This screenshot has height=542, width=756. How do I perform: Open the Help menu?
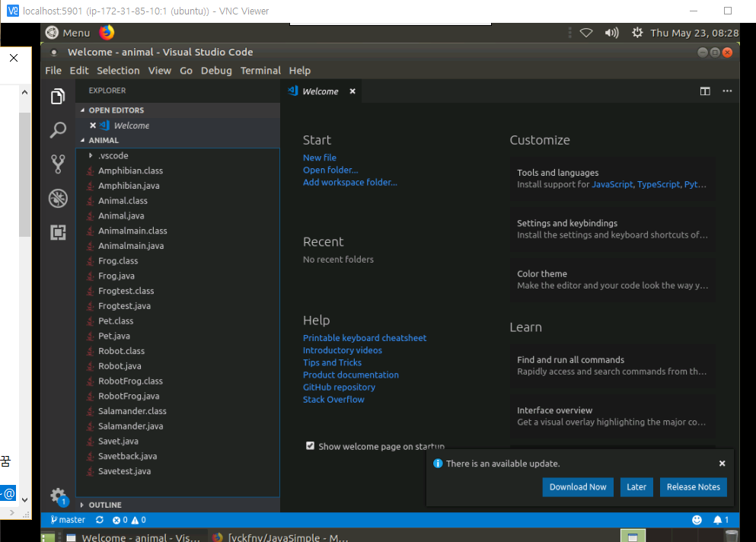pos(299,70)
